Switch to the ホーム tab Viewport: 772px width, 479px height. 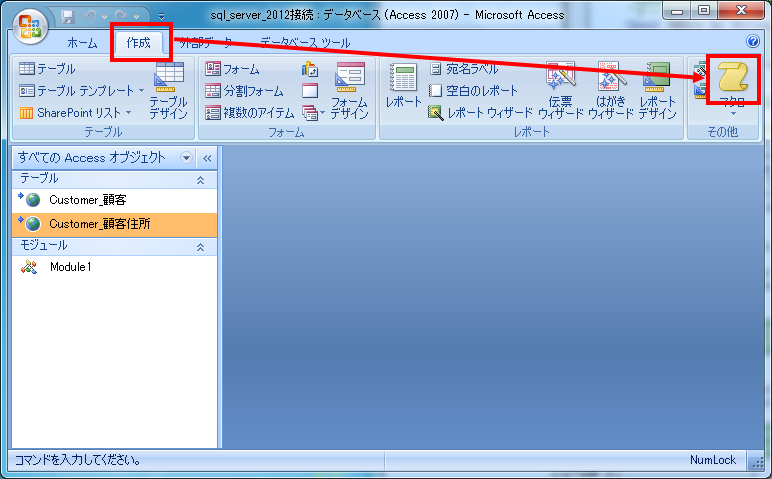82,43
